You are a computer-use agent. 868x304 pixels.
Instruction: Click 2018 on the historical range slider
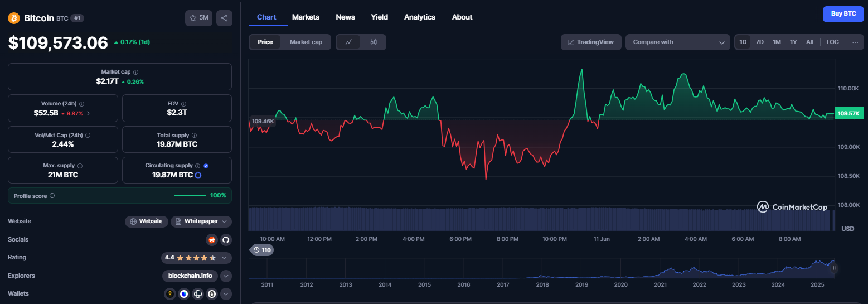pyautogui.click(x=542, y=284)
